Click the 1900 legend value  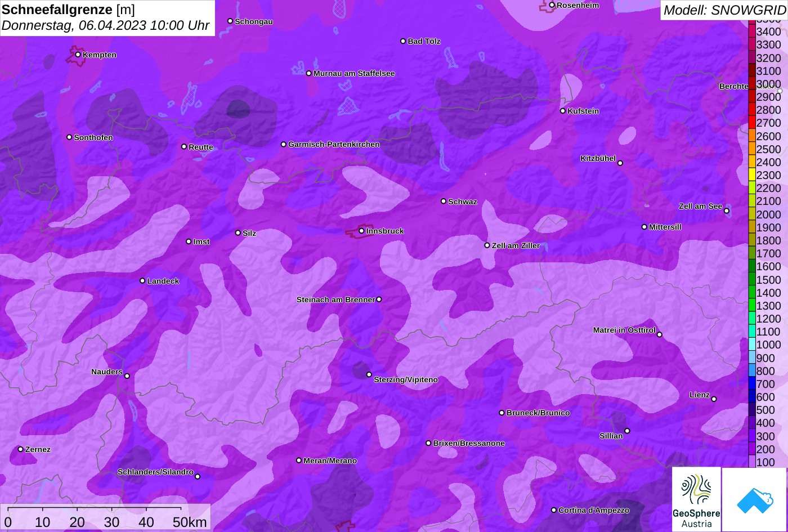click(x=769, y=227)
